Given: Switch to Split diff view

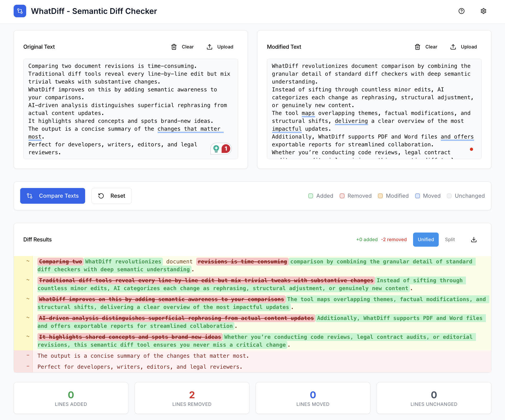Looking at the screenshot, I should click(450, 240).
